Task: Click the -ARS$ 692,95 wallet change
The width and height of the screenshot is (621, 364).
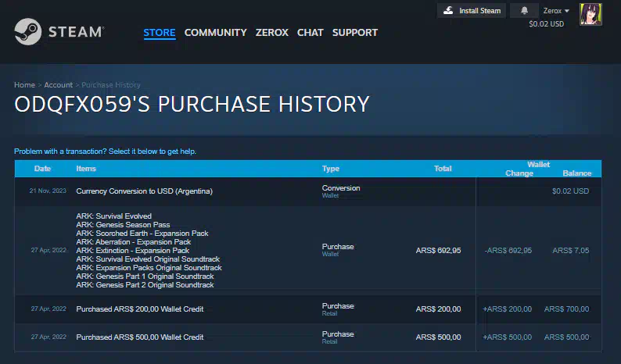Action: tap(508, 251)
